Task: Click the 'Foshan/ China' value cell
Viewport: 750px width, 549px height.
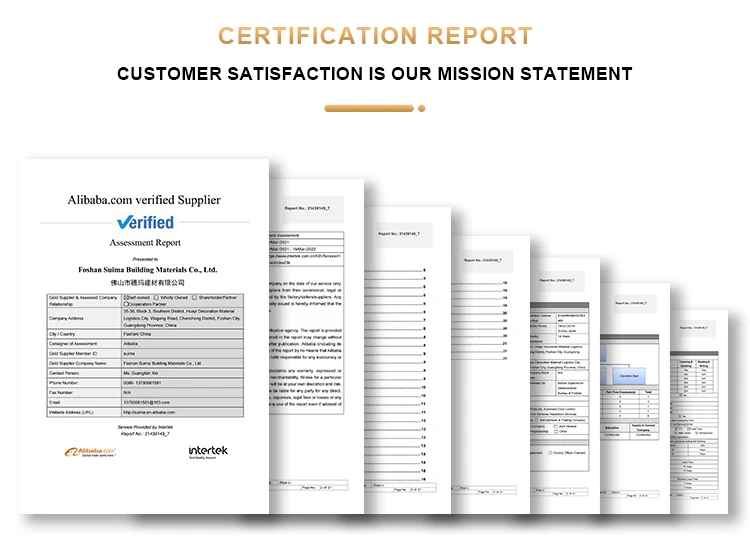Action: coord(182,334)
